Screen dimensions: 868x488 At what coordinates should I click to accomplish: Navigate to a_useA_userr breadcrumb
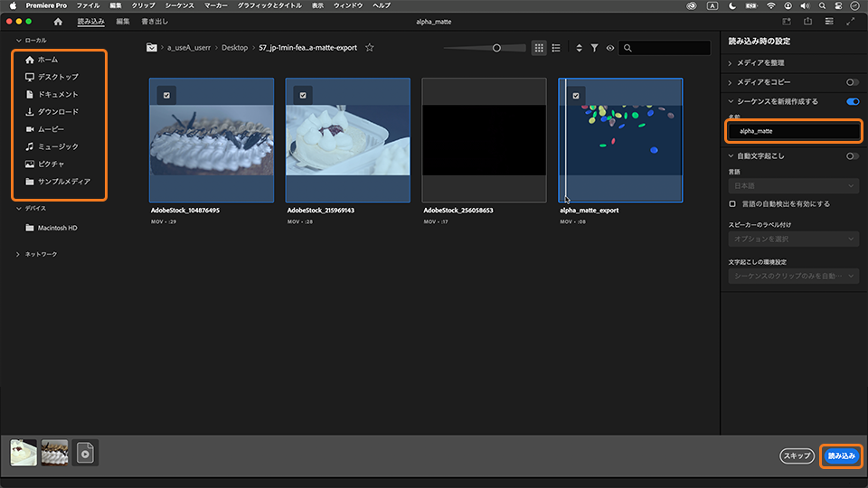(x=189, y=48)
